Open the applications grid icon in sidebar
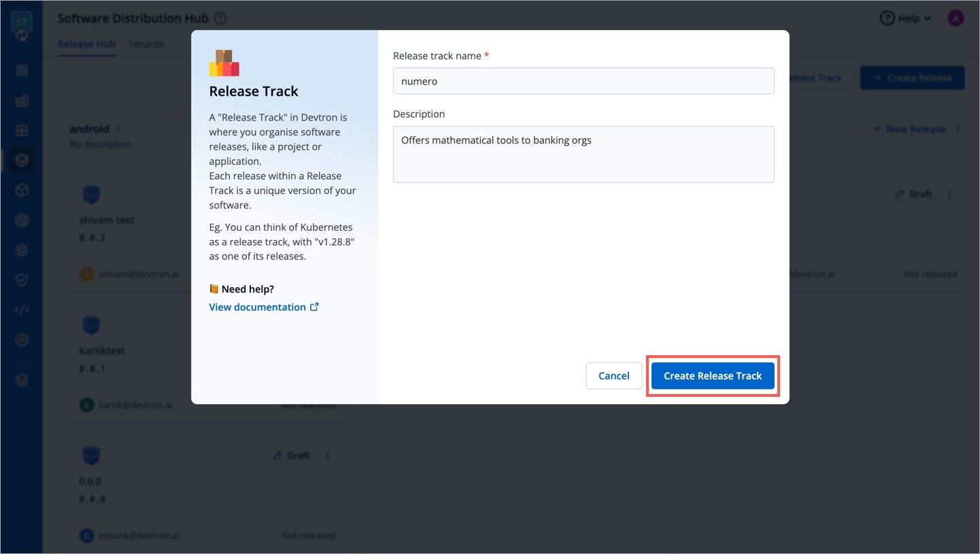 click(x=22, y=71)
